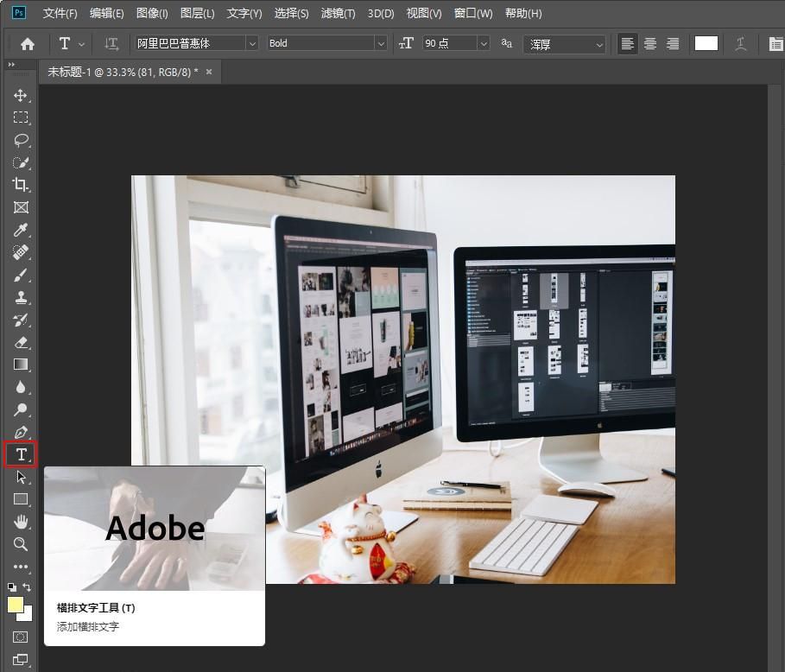Pick the Eyedropper tool
Image resolution: width=785 pixels, height=672 pixels.
[21, 230]
